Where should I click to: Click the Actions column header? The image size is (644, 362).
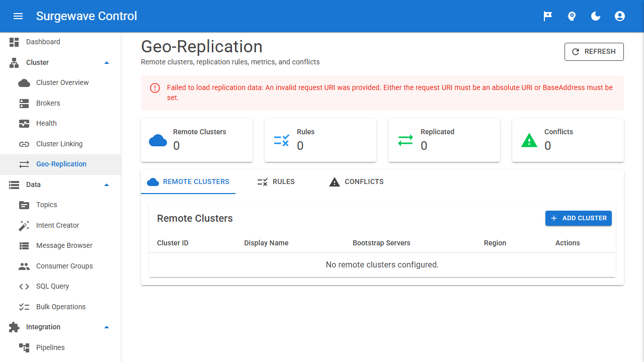pos(568,243)
